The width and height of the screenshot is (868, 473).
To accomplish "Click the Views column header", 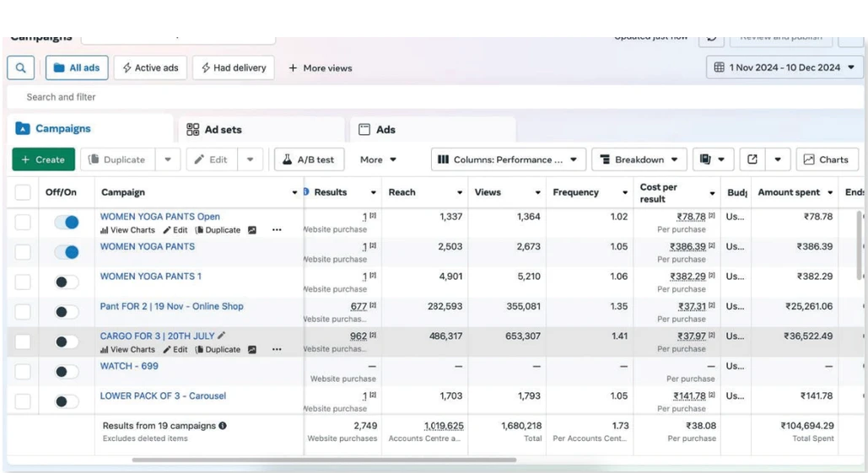I will (x=488, y=192).
